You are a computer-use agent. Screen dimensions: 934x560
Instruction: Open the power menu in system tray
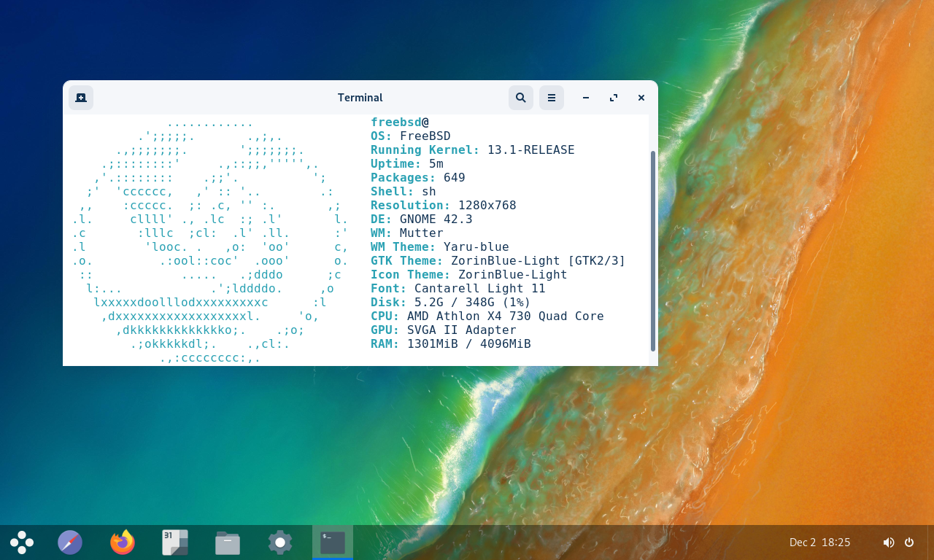[909, 542]
